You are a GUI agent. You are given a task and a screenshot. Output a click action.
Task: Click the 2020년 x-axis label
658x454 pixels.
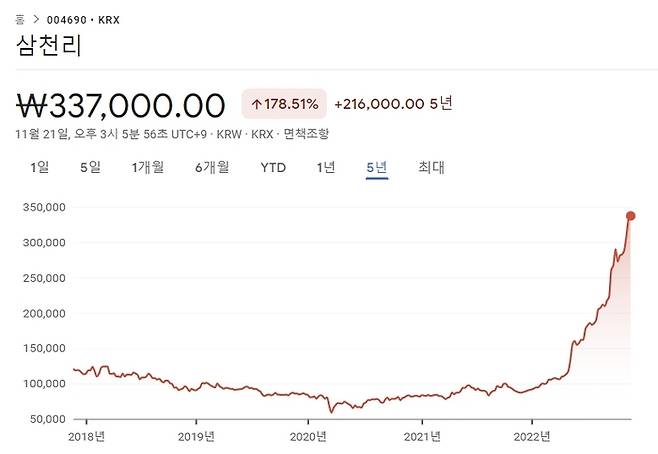[x=309, y=436]
